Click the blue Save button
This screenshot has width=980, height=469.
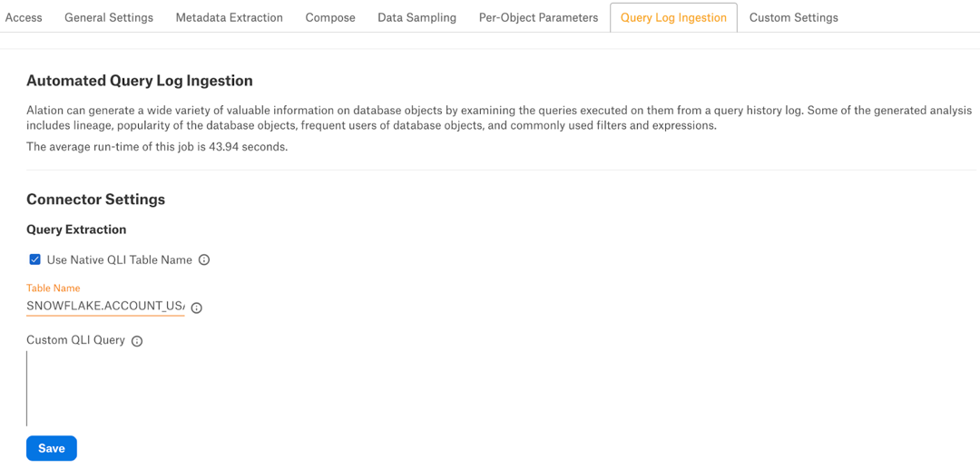coord(51,448)
